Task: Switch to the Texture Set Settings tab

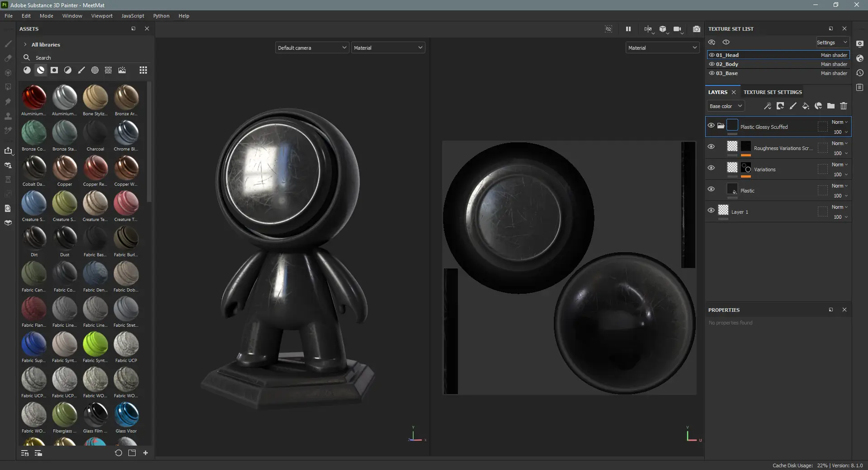Action: [773, 92]
